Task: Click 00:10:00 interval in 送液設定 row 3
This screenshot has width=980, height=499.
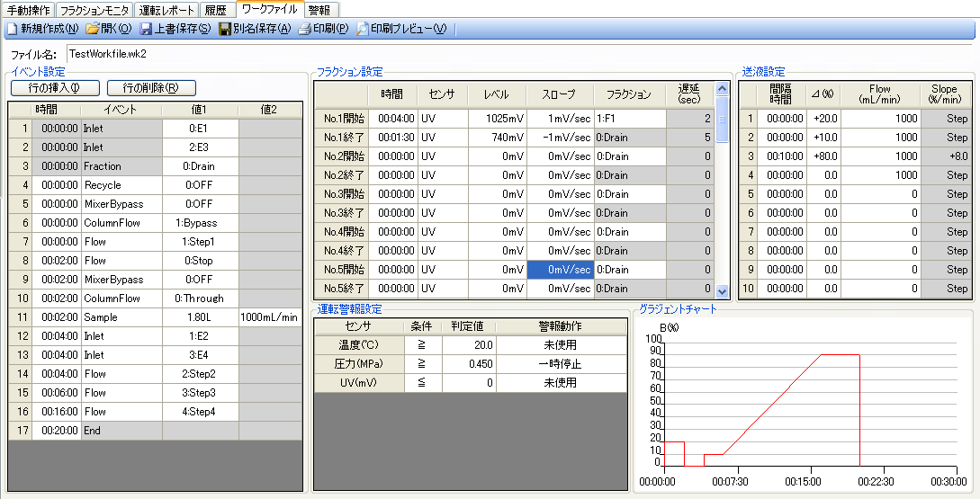Action: [x=781, y=156]
